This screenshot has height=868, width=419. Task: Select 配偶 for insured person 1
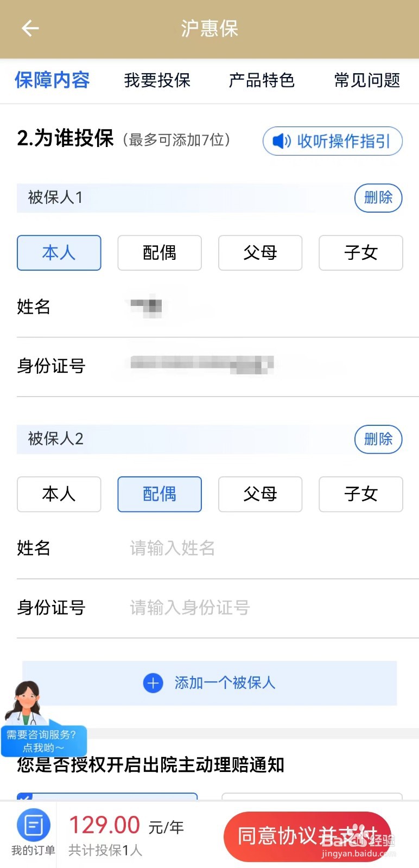160,253
